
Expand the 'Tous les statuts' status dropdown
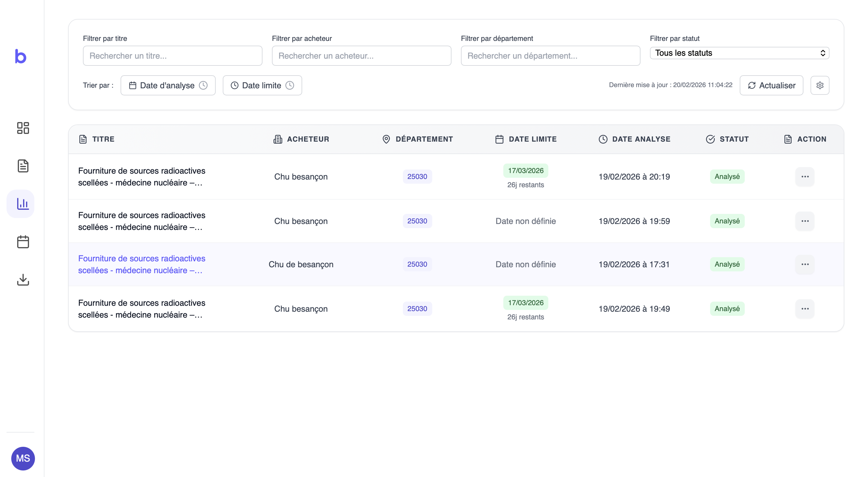pyautogui.click(x=739, y=53)
